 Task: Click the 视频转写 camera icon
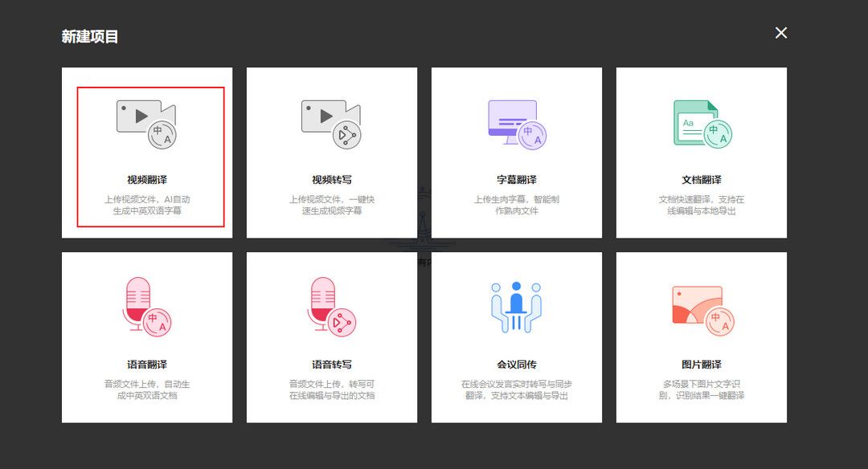pyautogui.click(x=332, y=124)
